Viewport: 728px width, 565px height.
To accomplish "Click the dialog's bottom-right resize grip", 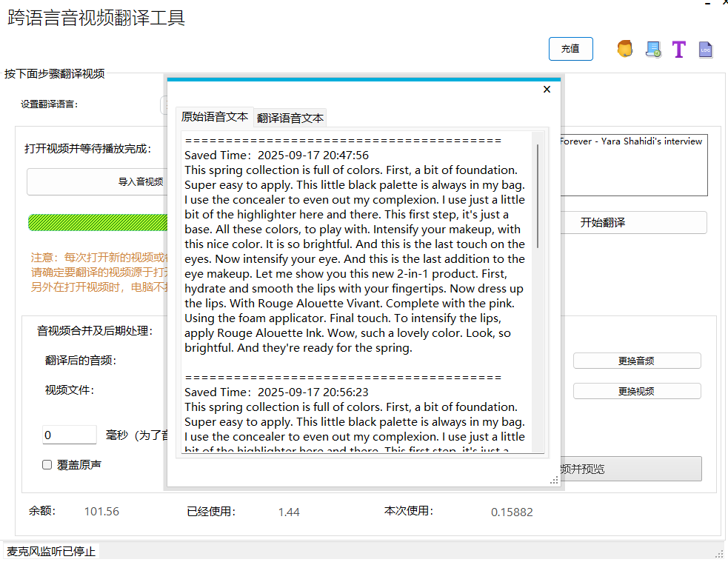I will [554, 481].
